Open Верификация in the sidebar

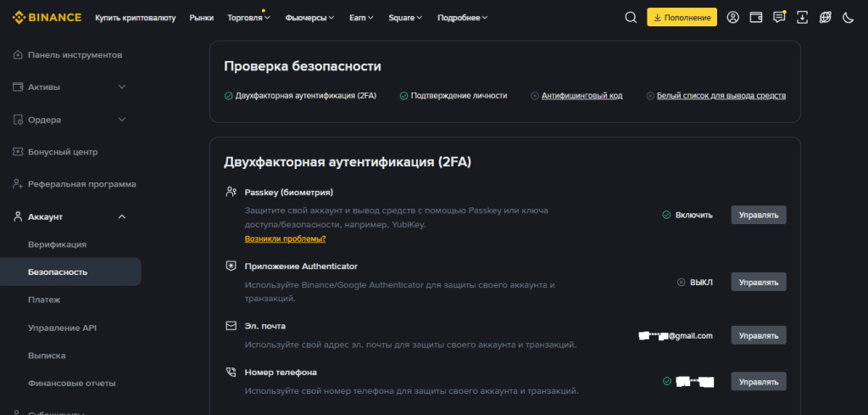57,244
